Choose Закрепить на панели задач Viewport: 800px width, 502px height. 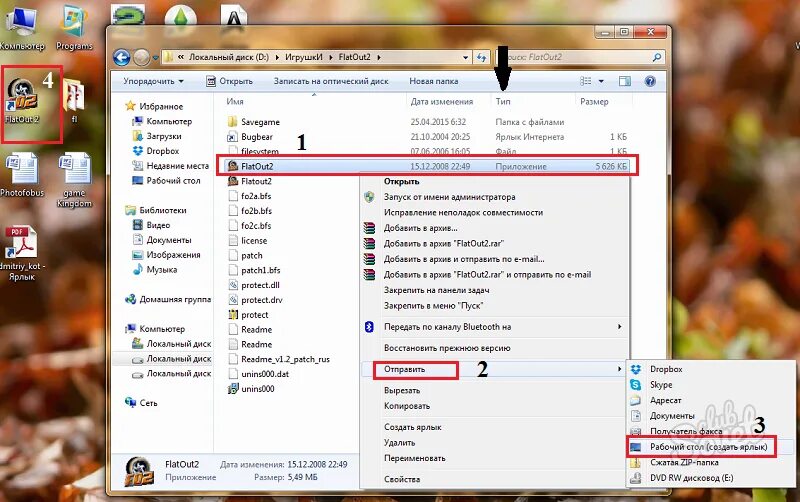click(436, 290)
